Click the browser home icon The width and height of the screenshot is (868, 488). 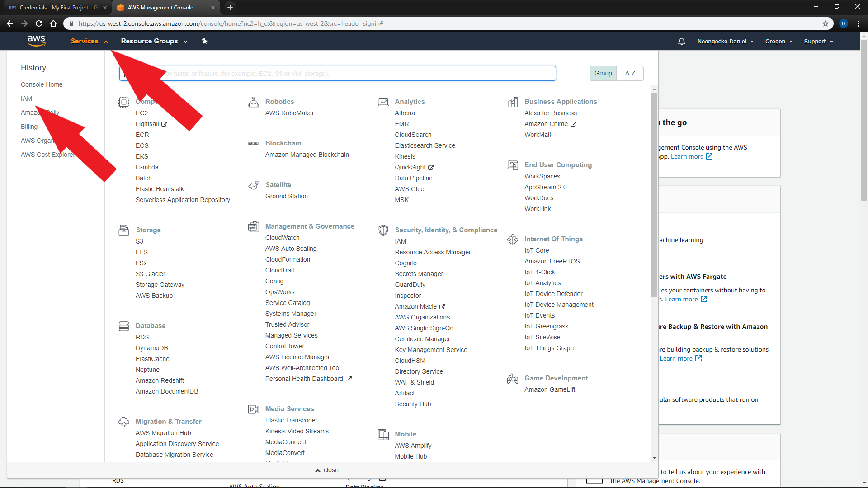[x=53, y=23]
